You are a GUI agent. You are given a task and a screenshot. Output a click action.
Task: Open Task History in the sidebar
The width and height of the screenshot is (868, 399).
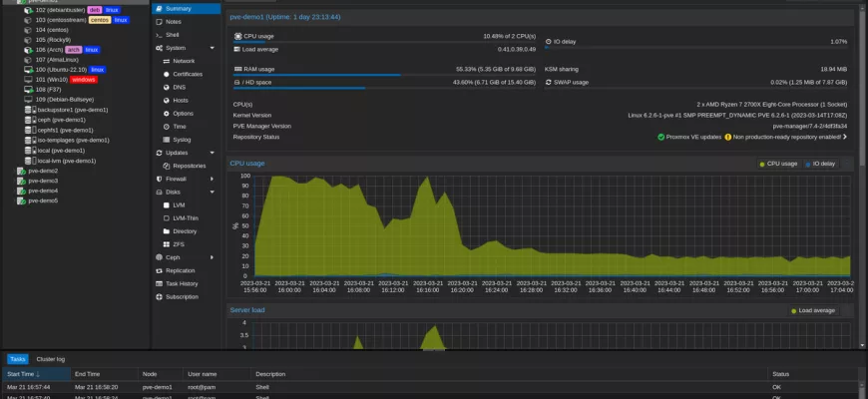181,283
